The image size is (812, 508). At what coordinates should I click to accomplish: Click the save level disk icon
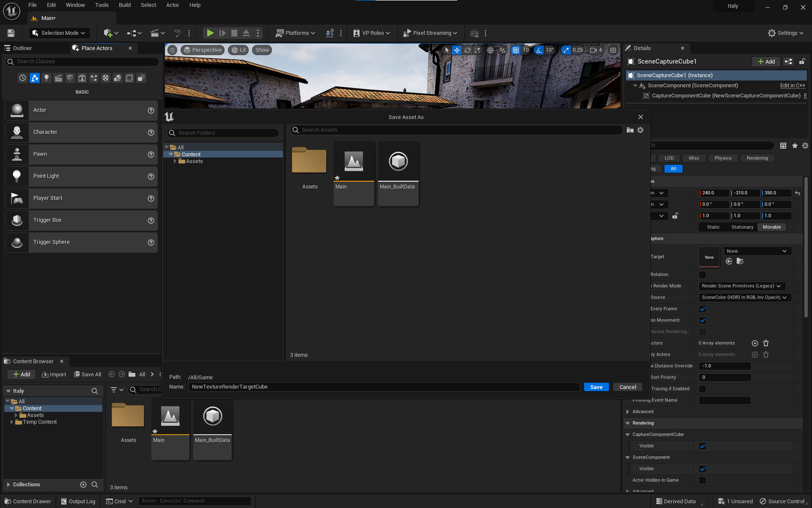11,33
